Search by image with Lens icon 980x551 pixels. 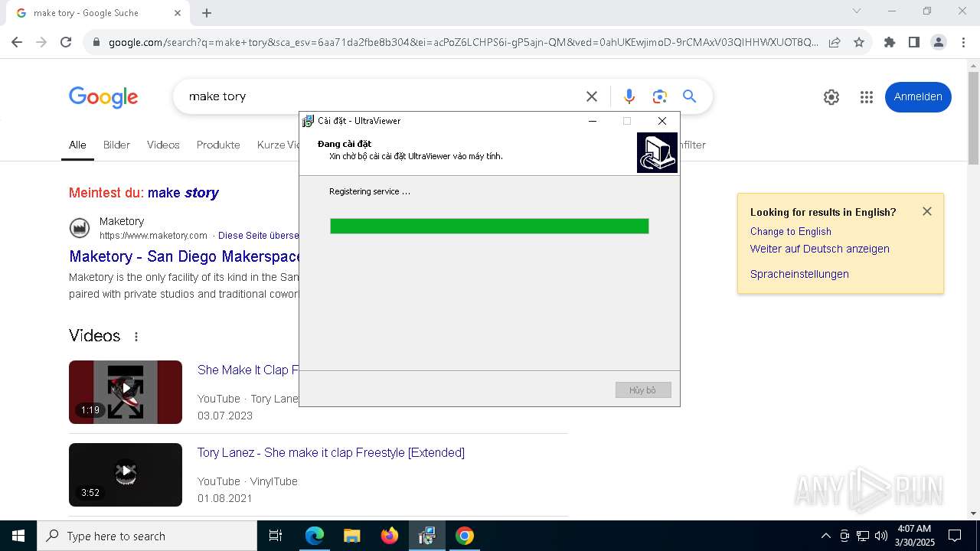(x=660, y=96)
